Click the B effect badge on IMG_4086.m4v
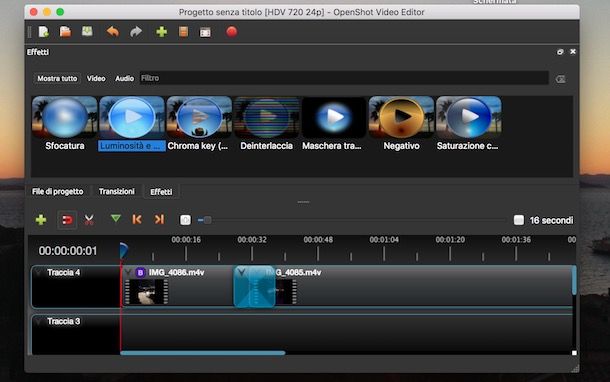The height and width of the screenshot is (382, 610). (140, 273)
